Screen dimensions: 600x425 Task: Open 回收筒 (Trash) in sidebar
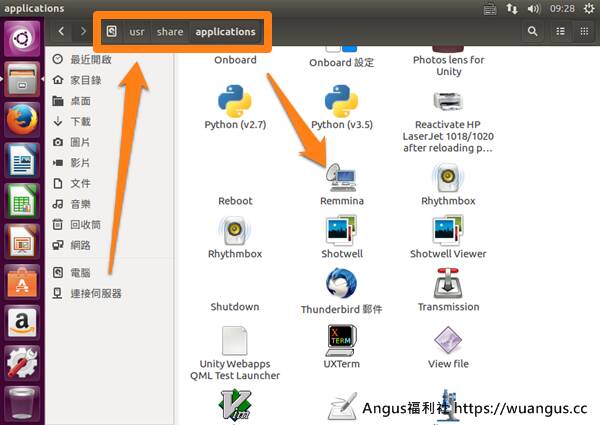[x=109, y=224]
